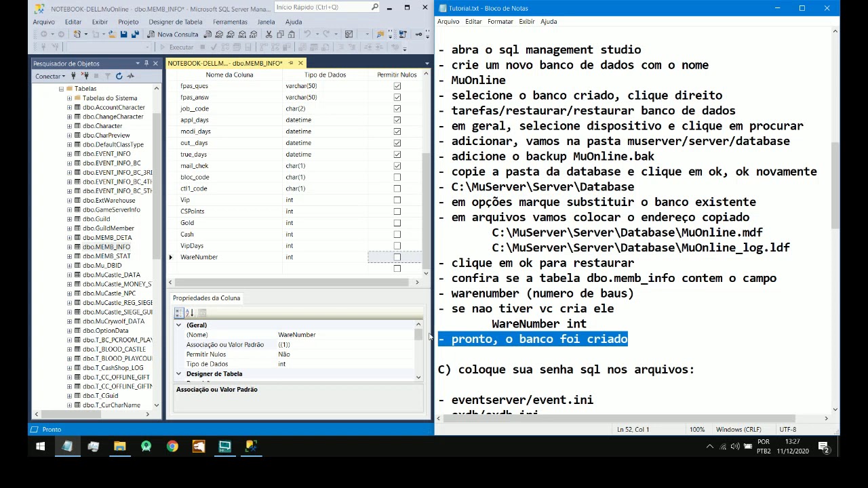
Task: Open the Formatar menu in Notepad
Action: (500, 22)
